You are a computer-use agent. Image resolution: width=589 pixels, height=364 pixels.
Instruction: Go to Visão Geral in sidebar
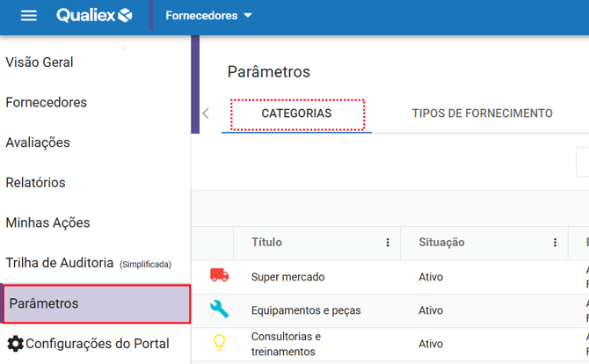(40, 62)
